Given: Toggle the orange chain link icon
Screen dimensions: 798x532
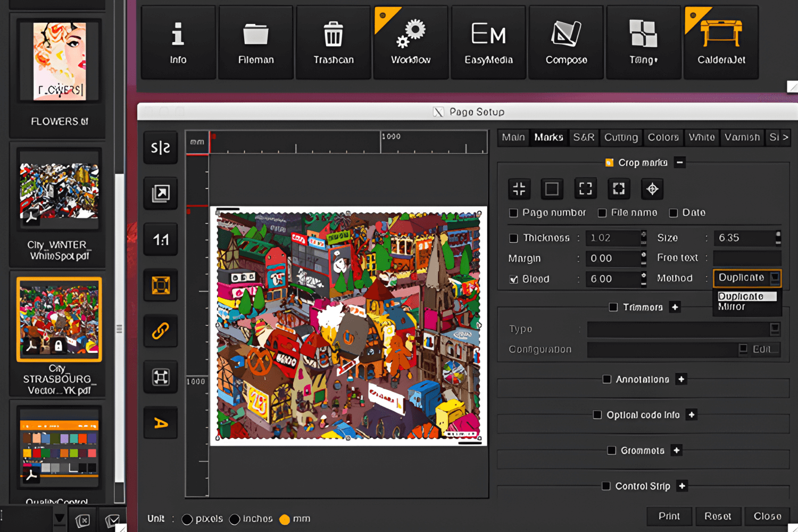Looking at the screenshot, I should pyautogui.click(x=160, y=331).
